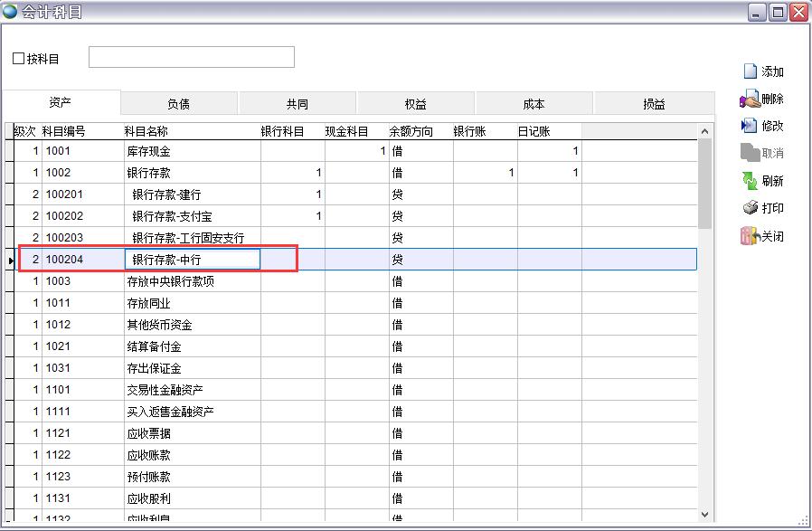Screen dimensions: 812x531
Task: Click the grayed 取消 (Cancel) icon
Action: coord(750,153)
